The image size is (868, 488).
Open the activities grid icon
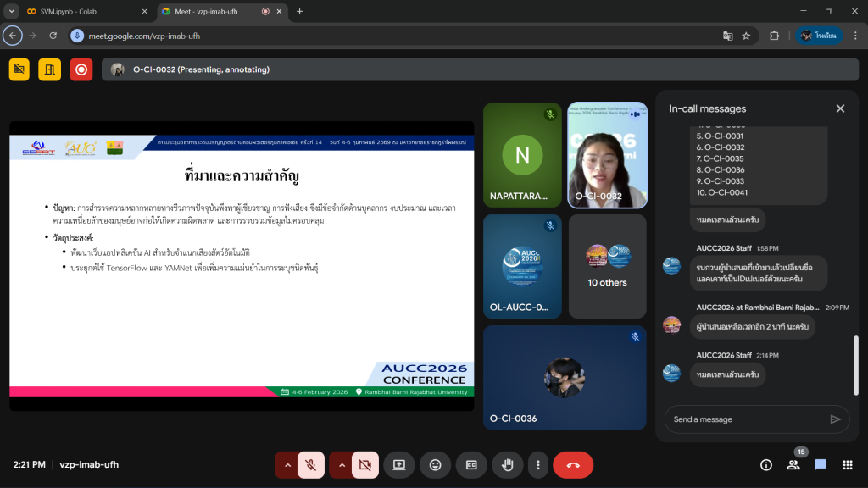click(847, 464)
